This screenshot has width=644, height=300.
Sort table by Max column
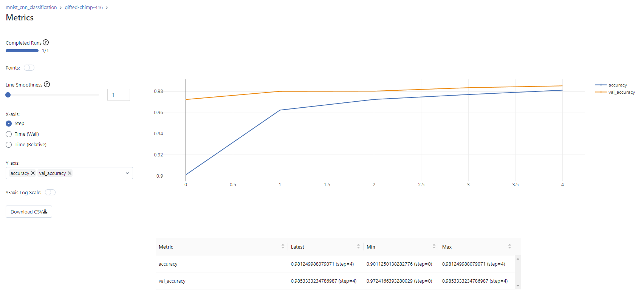point(509,247)
